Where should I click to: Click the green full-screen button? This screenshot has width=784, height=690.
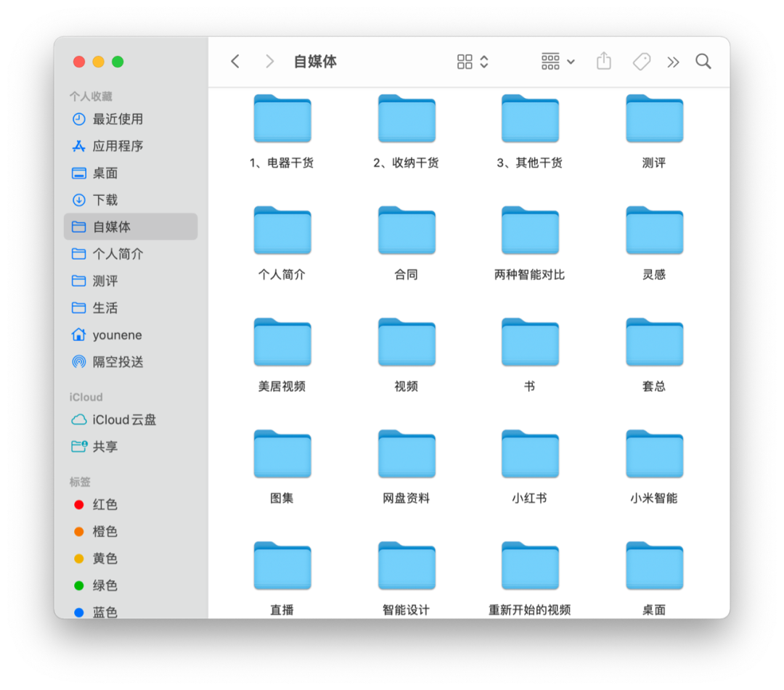tap(118, 62)
